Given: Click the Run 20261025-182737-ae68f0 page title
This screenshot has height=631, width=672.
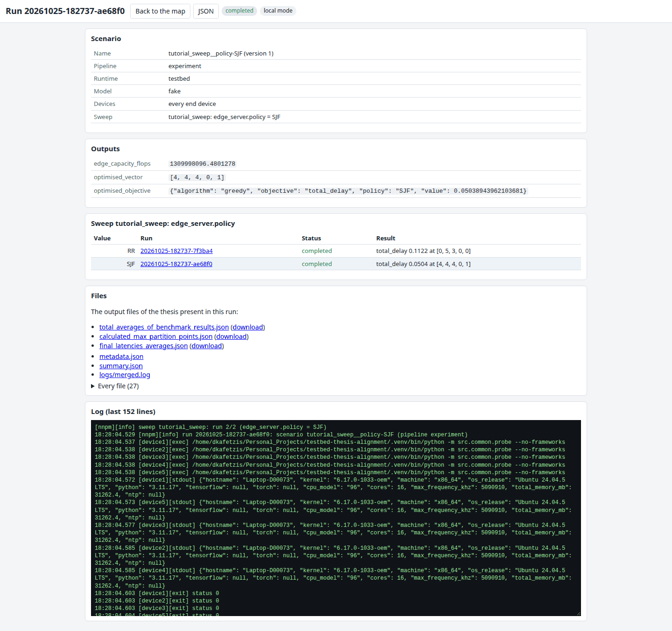Looking at the screenshot, I should [x=65, y=11].
